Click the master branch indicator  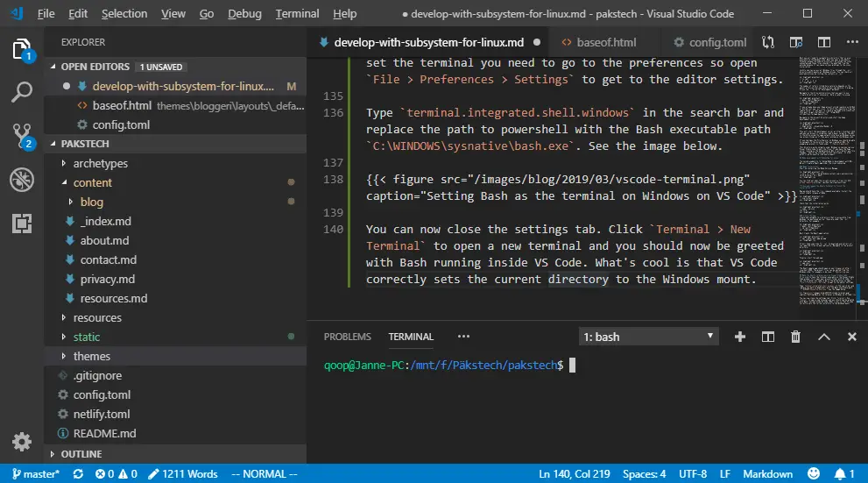tap(35, 474)
